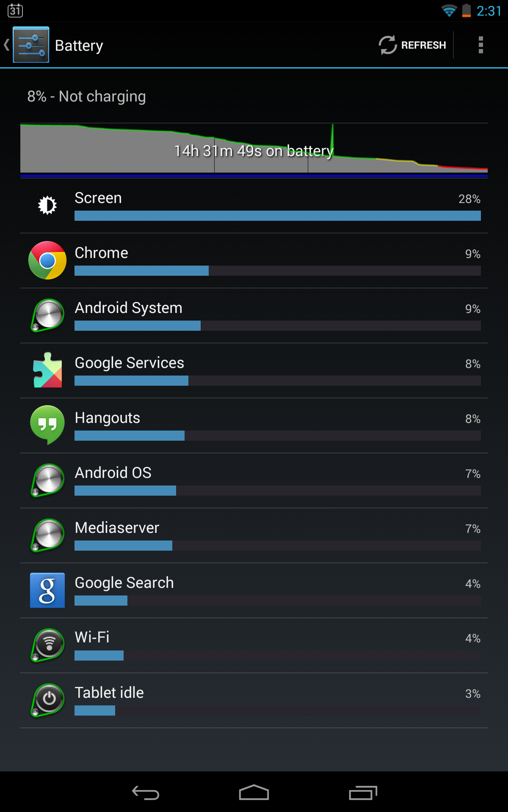The image size is (508, 812).
Task: Tap the Screen usage progress bar
Action: 278,216
